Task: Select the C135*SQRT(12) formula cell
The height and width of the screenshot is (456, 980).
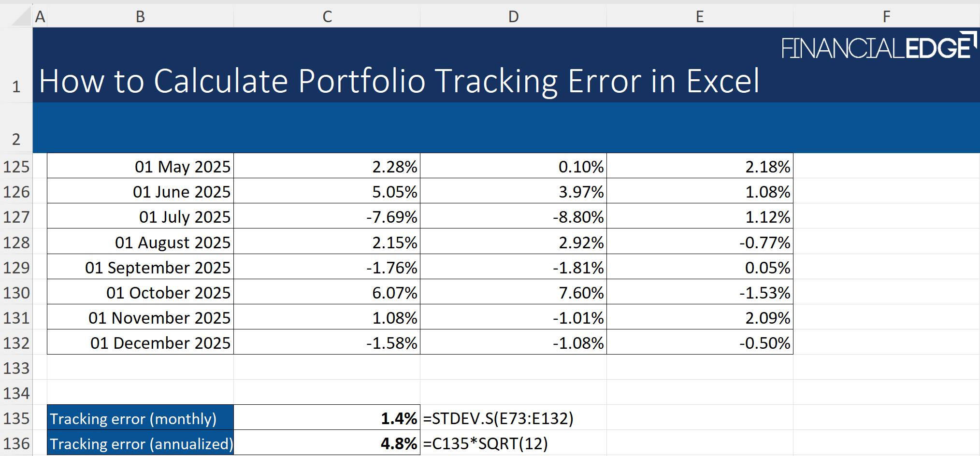Action: (486, 443)
